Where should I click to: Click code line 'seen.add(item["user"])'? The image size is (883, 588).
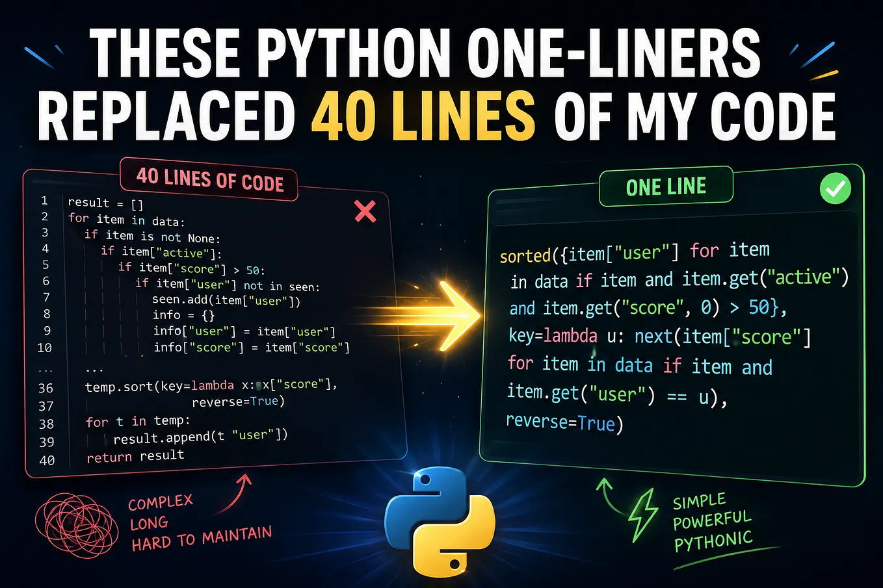point(226,300)
